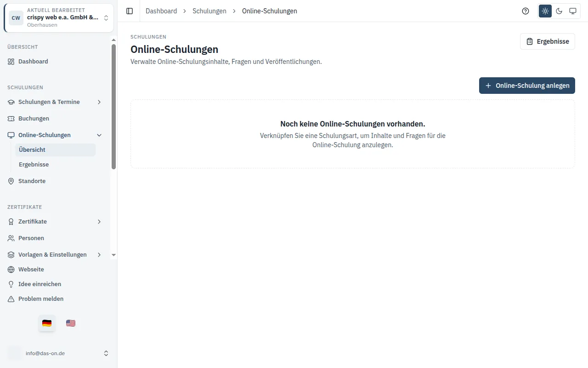Viewport: 588px width, 368px height.
Task: Click the Ergebnisse button at top right
Action: [x=548, y=41]
